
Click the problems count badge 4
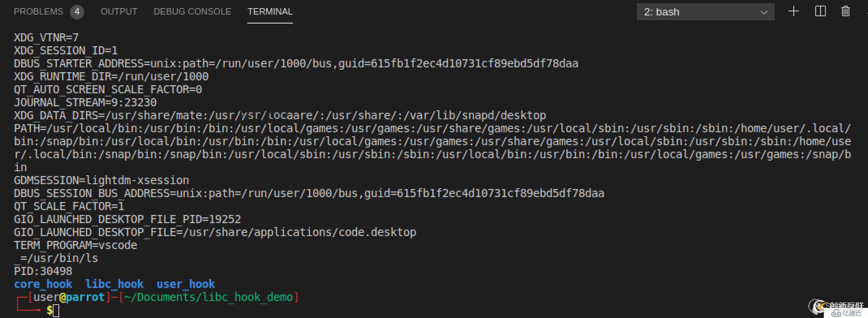click(77, 12)
